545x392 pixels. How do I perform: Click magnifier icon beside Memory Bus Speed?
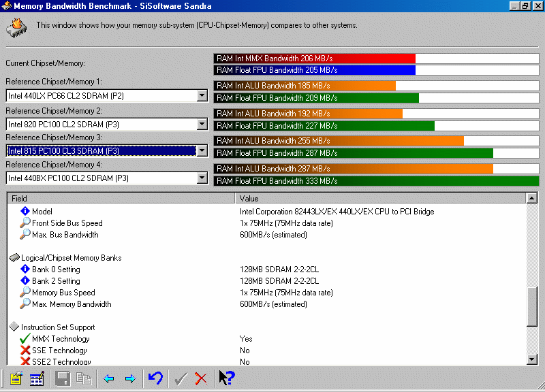pos(25,292)
